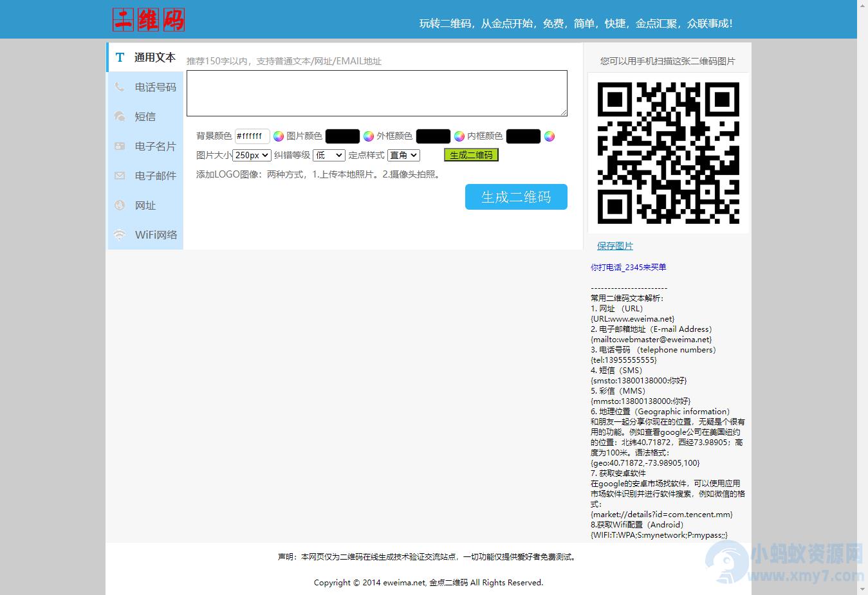868x595 pixels.
Task: Click the {mmsto:13800138000:你好} example text
Action: click(x=641, y=401)
